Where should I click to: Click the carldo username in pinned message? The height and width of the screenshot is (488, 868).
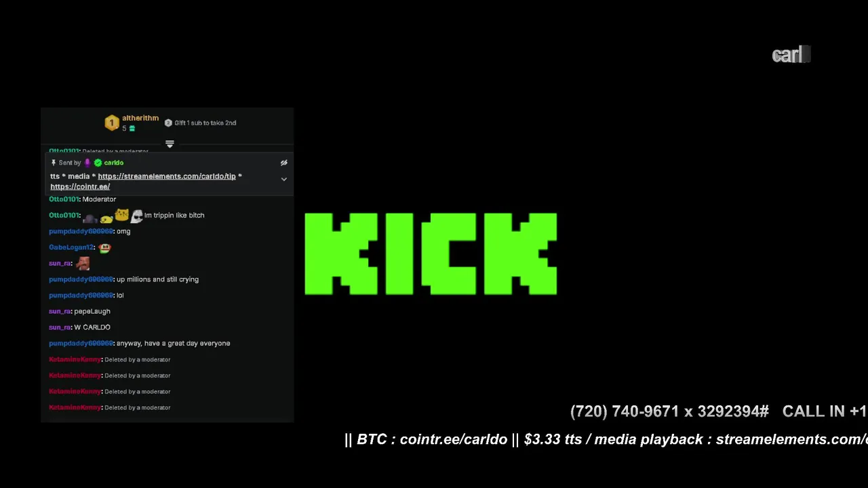[114, 163]
